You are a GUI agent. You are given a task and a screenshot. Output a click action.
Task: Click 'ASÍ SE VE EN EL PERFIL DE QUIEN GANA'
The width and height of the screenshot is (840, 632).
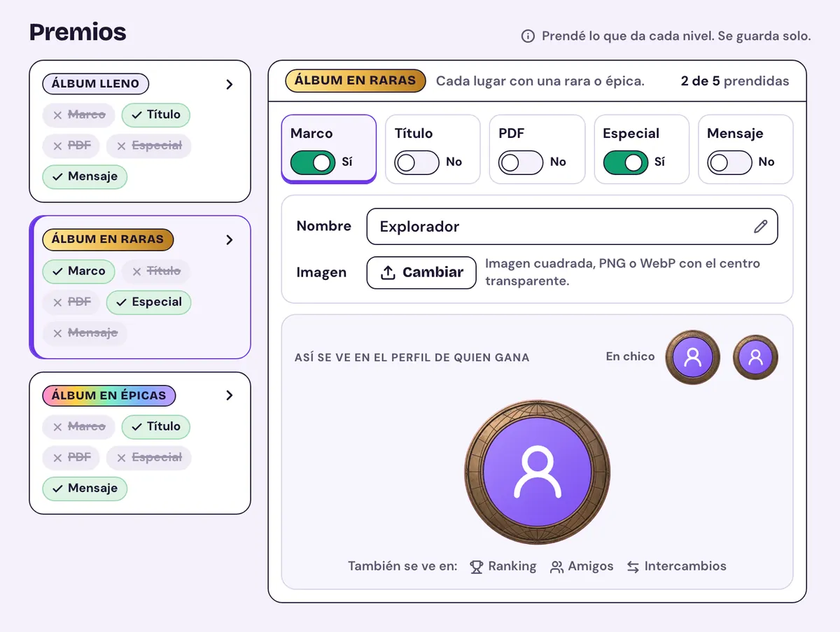[x=412, y=358]
